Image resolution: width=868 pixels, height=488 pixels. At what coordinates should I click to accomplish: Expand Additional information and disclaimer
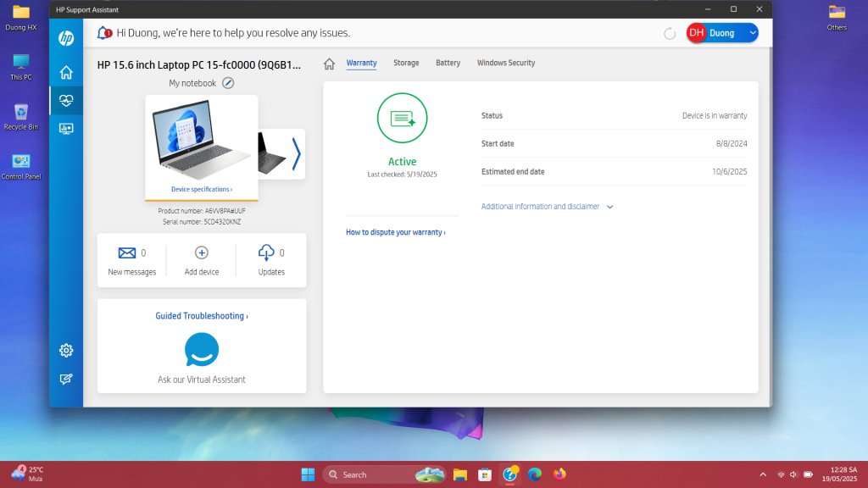[x=547, y=207]
